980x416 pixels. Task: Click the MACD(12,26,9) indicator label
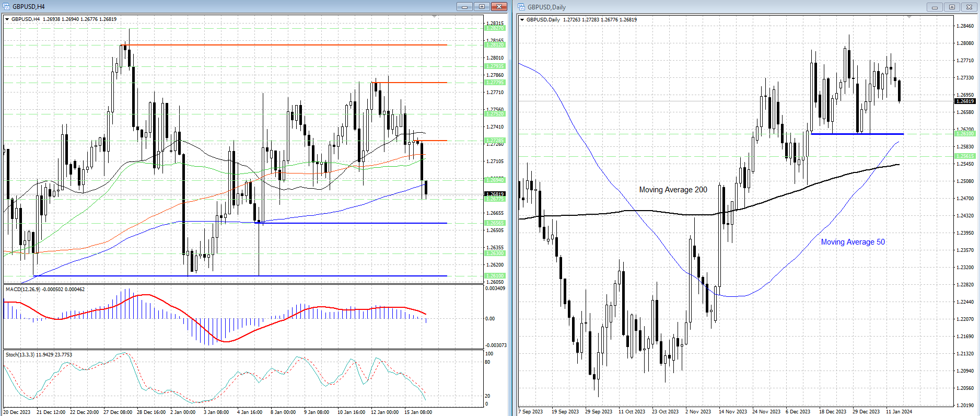tap(45, 290)
